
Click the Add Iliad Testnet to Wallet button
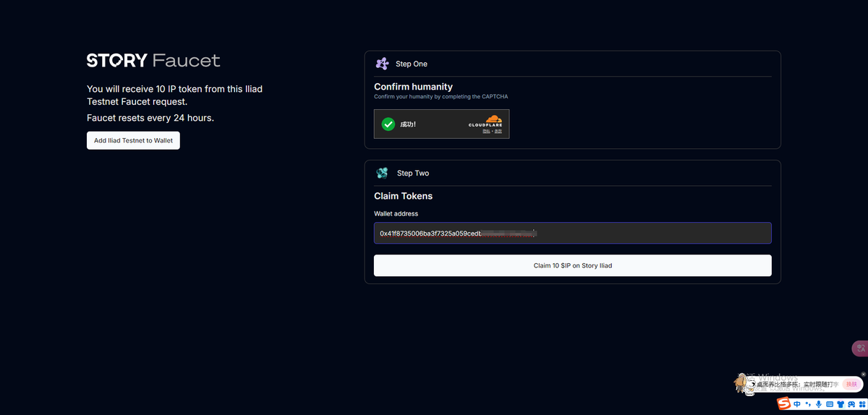pyautogui.click(x=133, y=140)
